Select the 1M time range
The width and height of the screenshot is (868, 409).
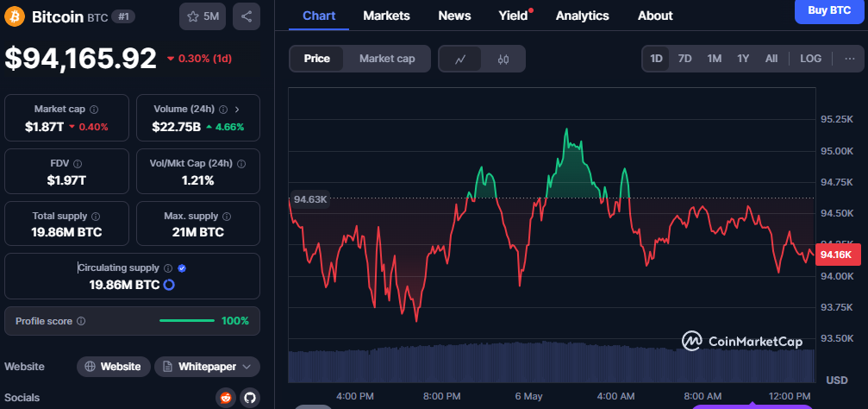pyautogui.click(x=714, y=59)
